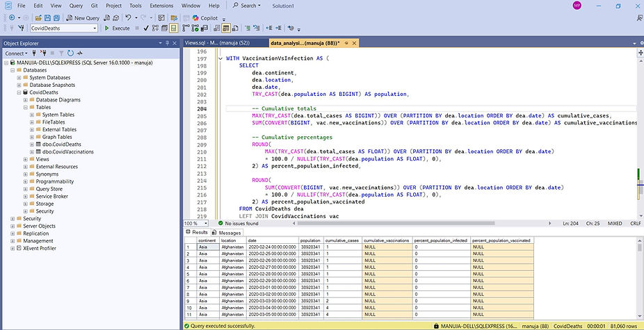Click the Undo arrow icon
The height and width of the screenshot is (330, 644).
(129, 17)
